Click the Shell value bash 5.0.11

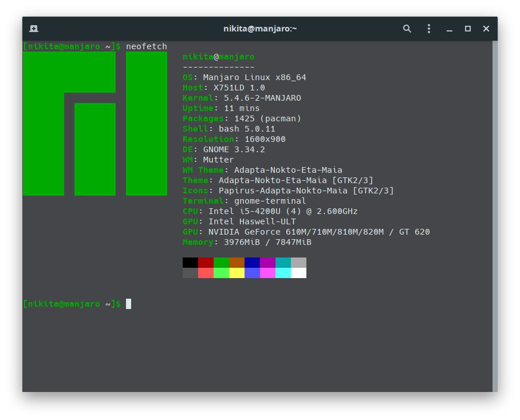coord(247,129)
